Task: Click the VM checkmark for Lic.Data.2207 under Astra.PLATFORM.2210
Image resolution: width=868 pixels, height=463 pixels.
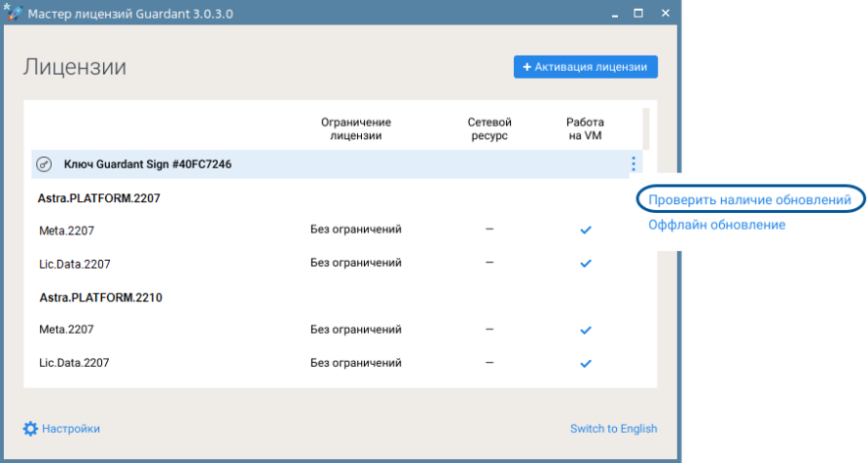Action: [x=586, y=364]
